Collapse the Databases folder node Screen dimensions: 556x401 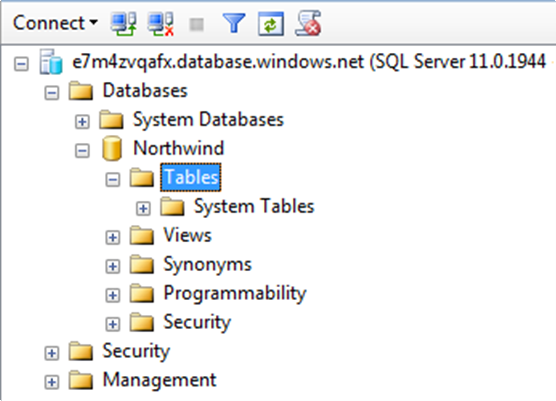(52, 93)
